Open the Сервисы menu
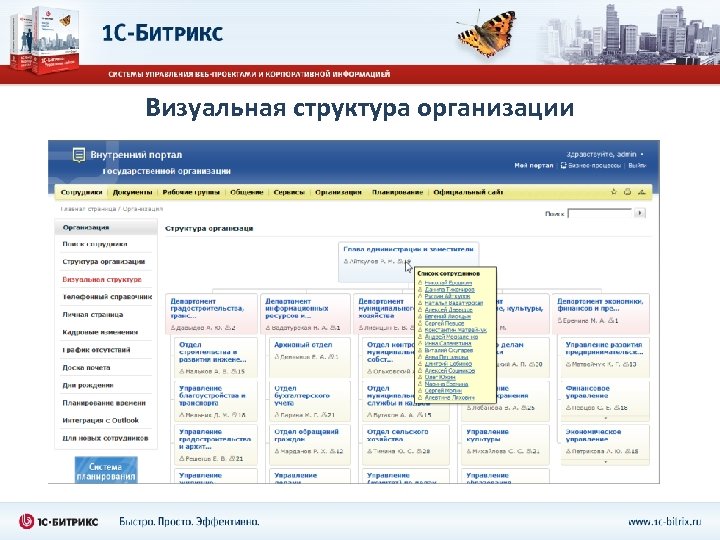 click(289, 192)
